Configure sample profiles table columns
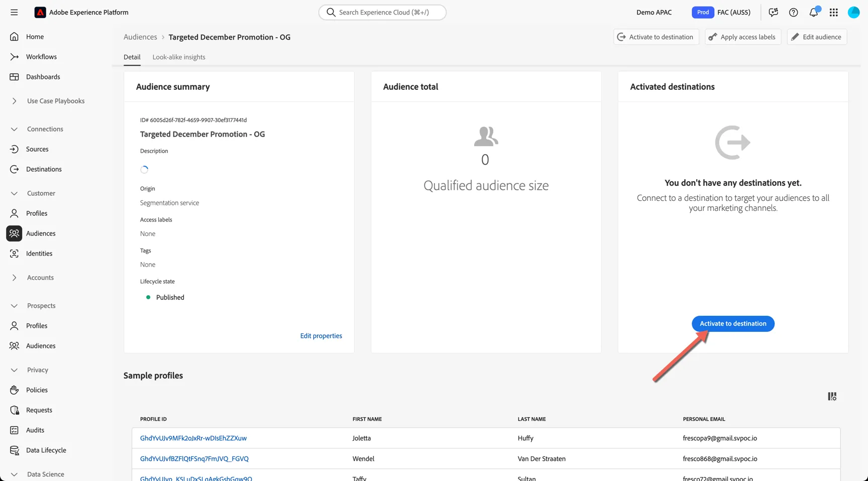This screenshot has width=868, height=481. [x=832, y=397]
